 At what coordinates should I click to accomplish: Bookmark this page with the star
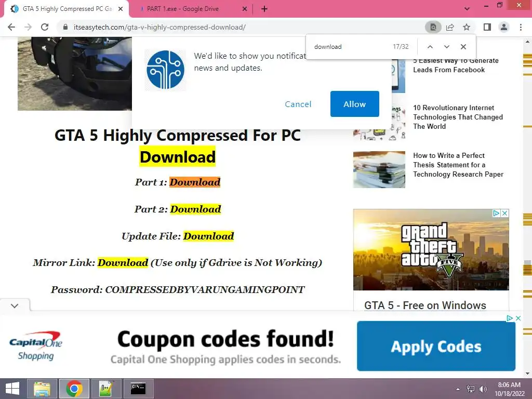467,27
